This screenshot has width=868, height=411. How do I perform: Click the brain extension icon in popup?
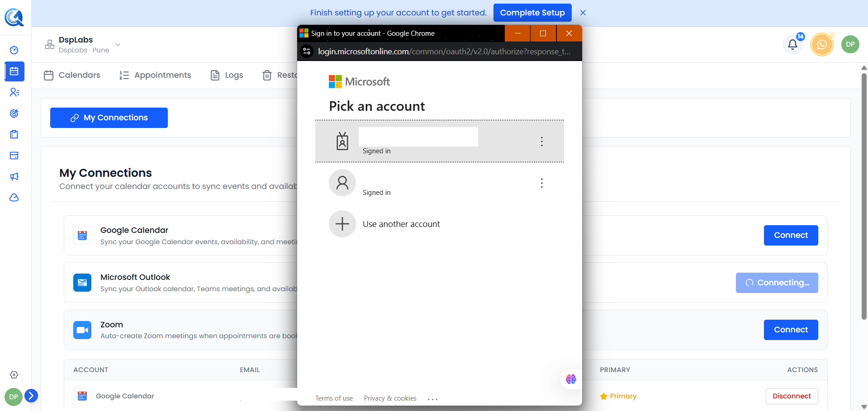click(x=571, y=379)
